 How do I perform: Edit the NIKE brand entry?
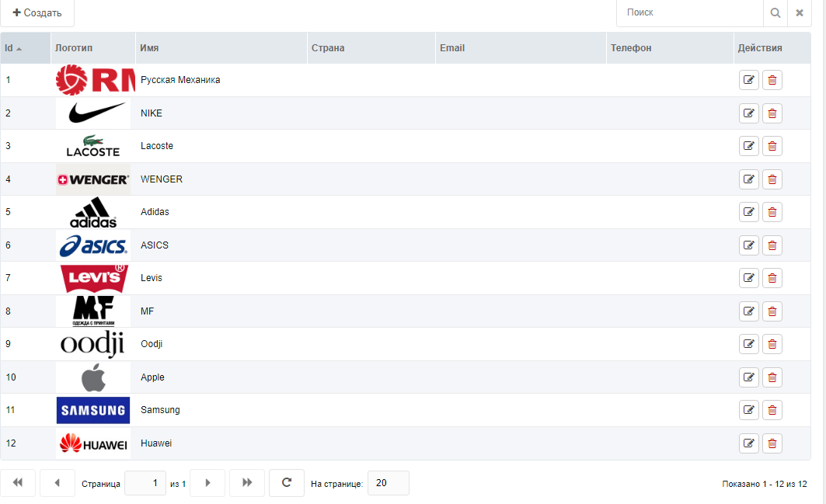click(748, 113)
